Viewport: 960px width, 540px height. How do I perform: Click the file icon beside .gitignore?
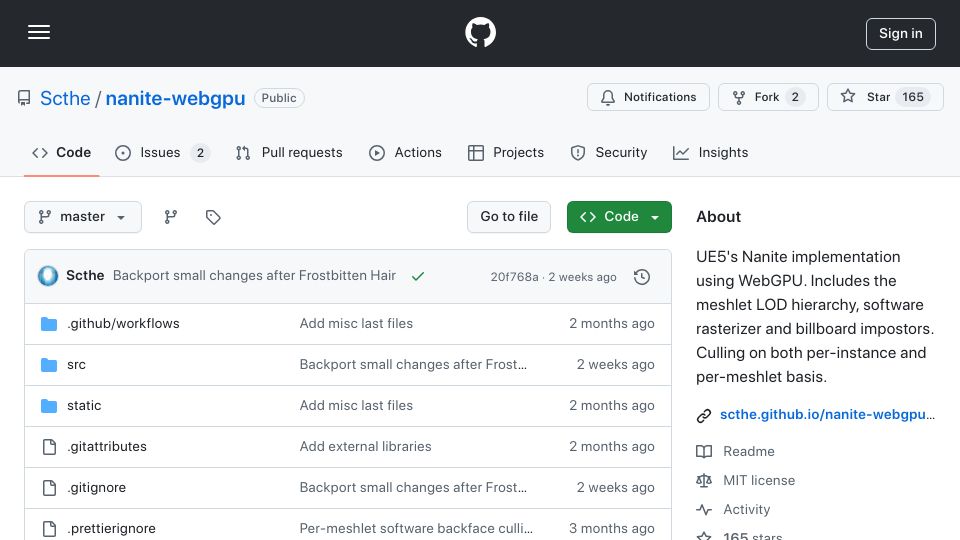[49, 488]
